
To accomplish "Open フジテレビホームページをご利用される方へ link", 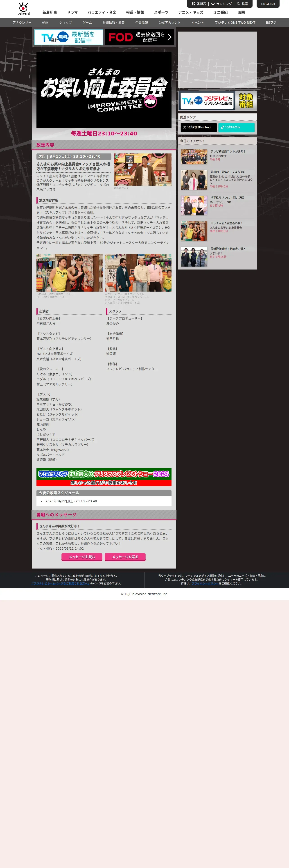I will (61, 583).
